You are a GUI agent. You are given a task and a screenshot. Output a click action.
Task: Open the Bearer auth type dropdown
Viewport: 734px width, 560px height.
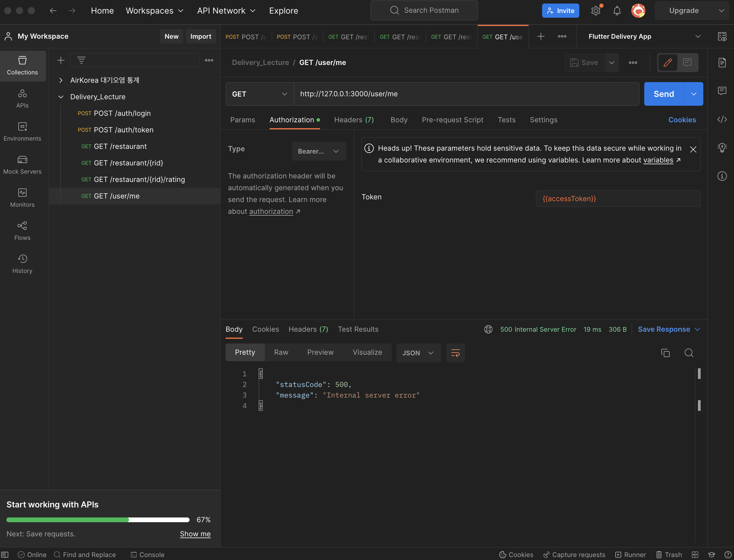tap(319, 151)
